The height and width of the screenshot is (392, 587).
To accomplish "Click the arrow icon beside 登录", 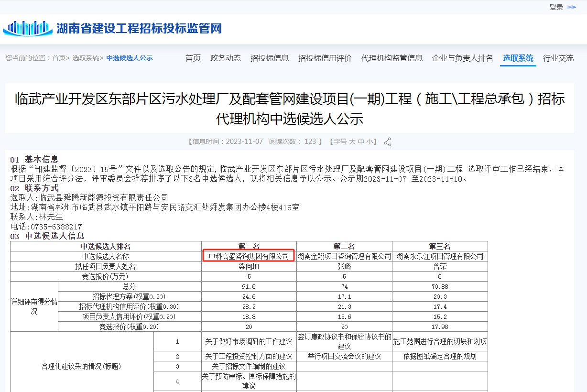I will (572, 7).
